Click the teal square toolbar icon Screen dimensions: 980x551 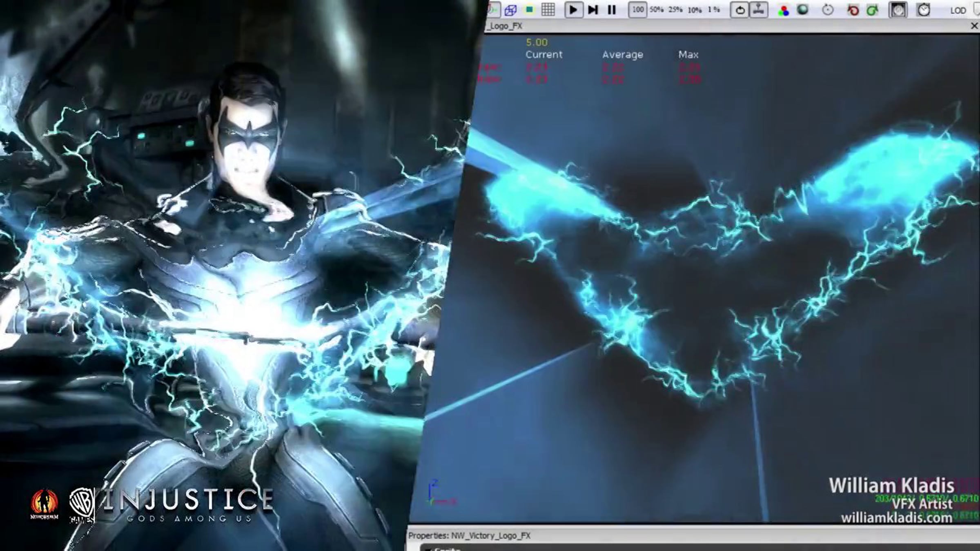pyautogui.click(x=529, y=9)
